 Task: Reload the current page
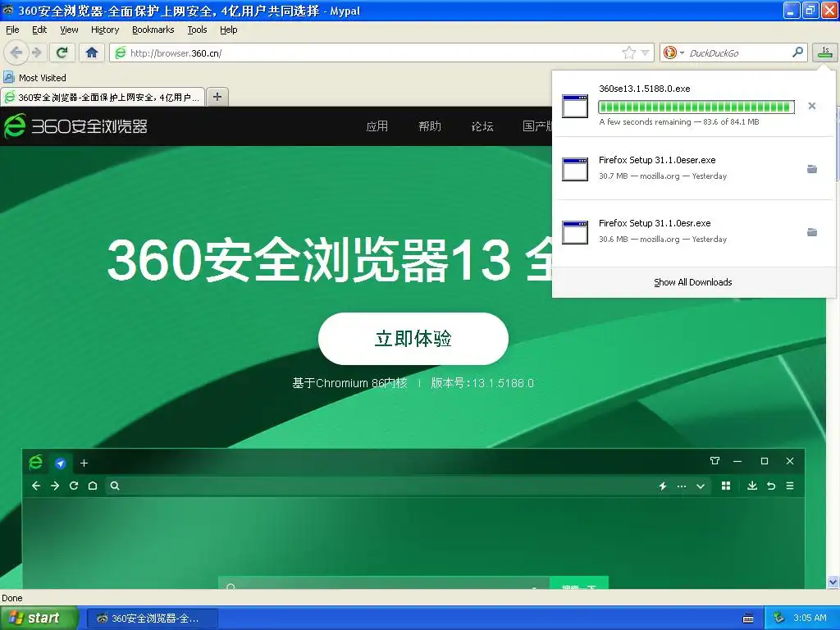coord(62,52)
